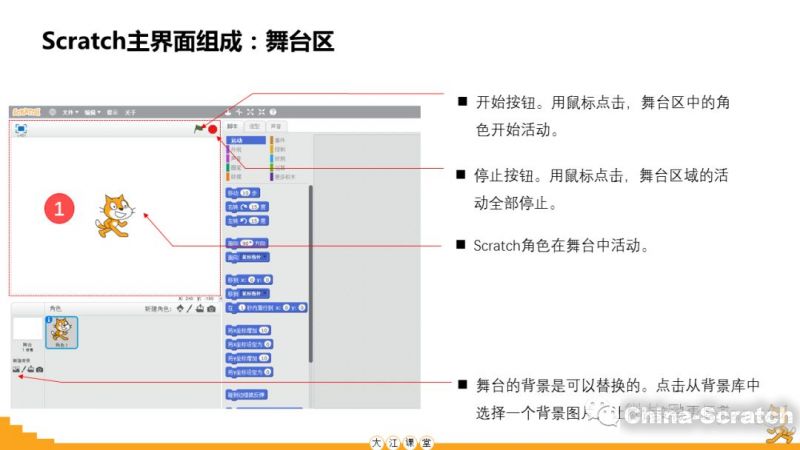
Task: Click the globe language icon
Action: click(x=51, y=112)
